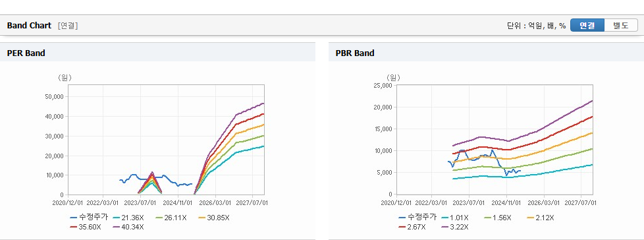Click the 단위 : 억원, 배, % label

pyautogui.click(x=537, y=26)
